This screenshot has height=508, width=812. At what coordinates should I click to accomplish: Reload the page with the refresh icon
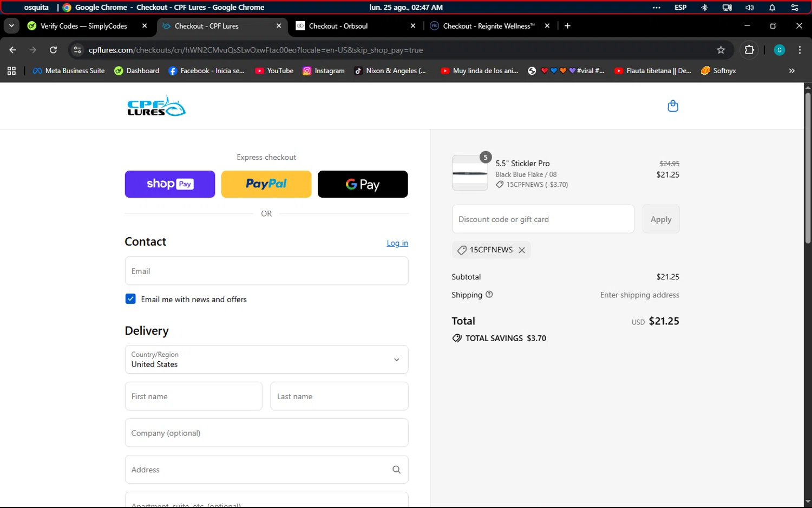pyautogui.click(x=53, y=50)
